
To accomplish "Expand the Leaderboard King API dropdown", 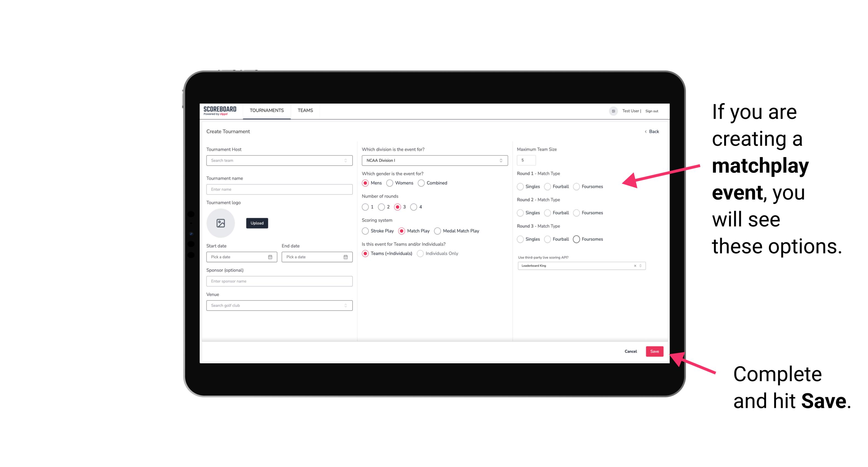I will click(640, 266).
